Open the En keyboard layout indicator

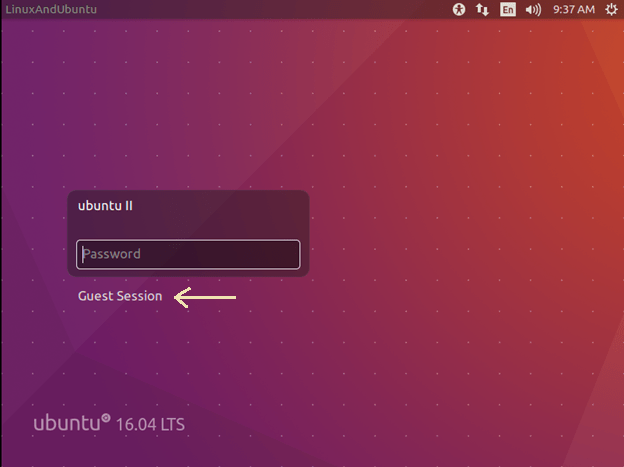[x=508, y=9]
